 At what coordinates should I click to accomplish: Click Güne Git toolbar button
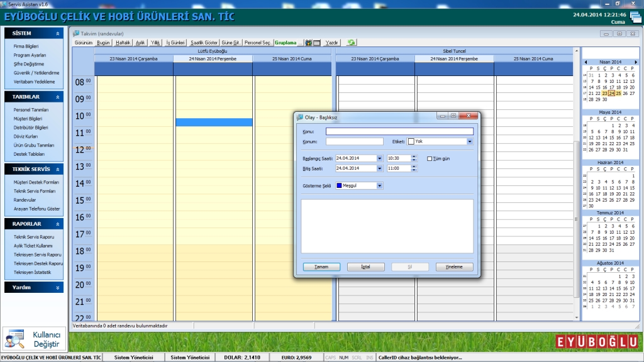pyautogui.click(x=230, y=43)
